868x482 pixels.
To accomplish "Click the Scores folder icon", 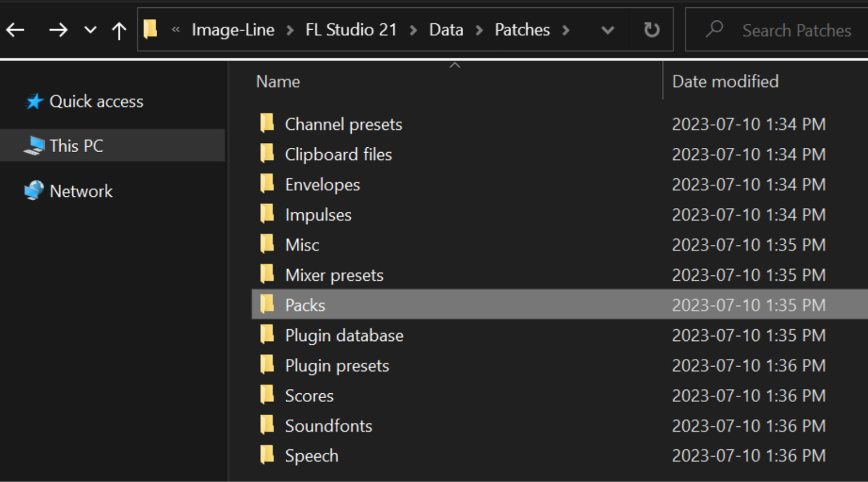I will pyautogui.click(x=267, y=394).
